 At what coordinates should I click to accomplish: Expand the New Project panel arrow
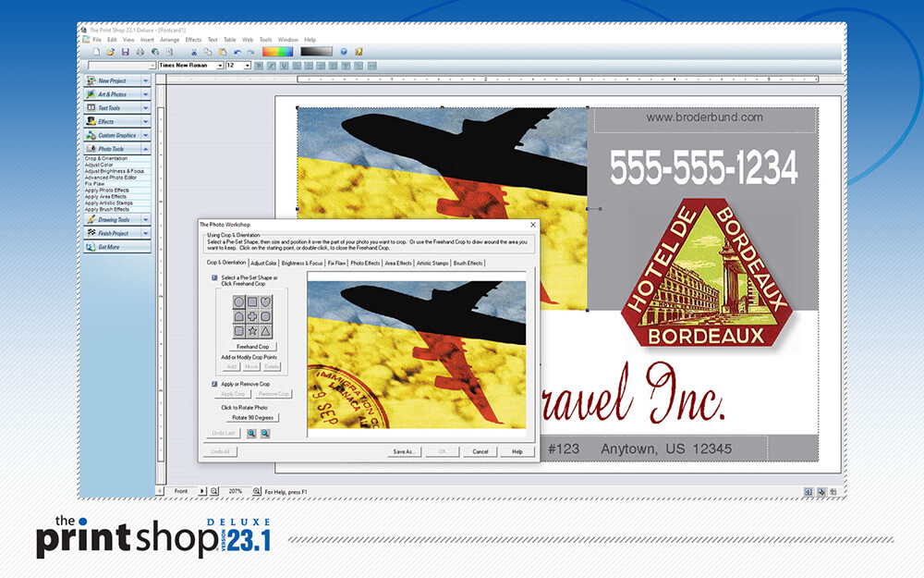tap(146, 80)
